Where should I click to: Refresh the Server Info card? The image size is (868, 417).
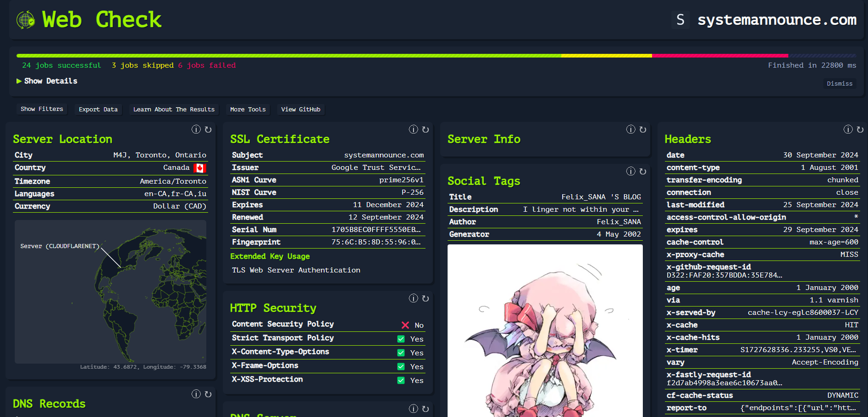point(643,129)
